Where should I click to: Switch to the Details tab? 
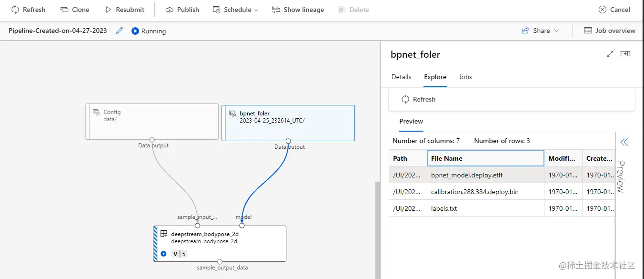(x=401, y=77)
